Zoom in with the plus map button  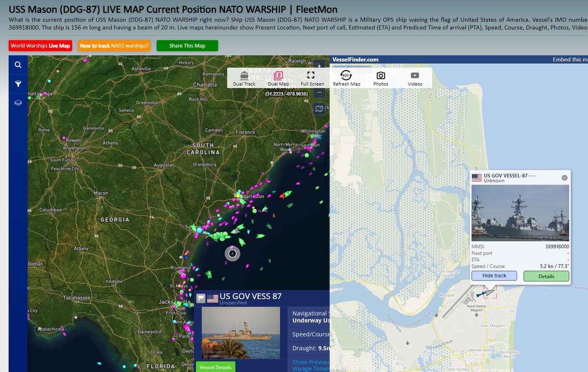[x=319, y=65]
